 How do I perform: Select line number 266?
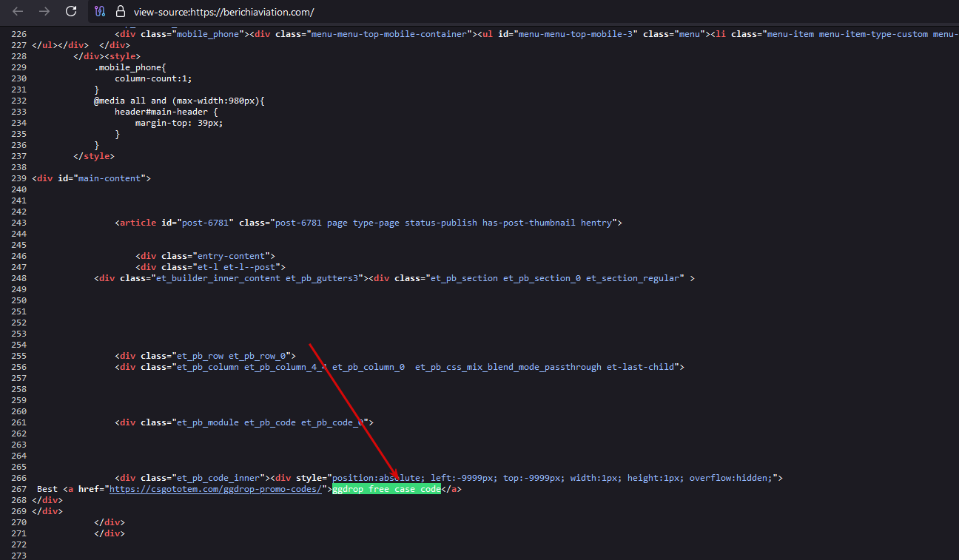pyautogui.click(x=18, y=478)
